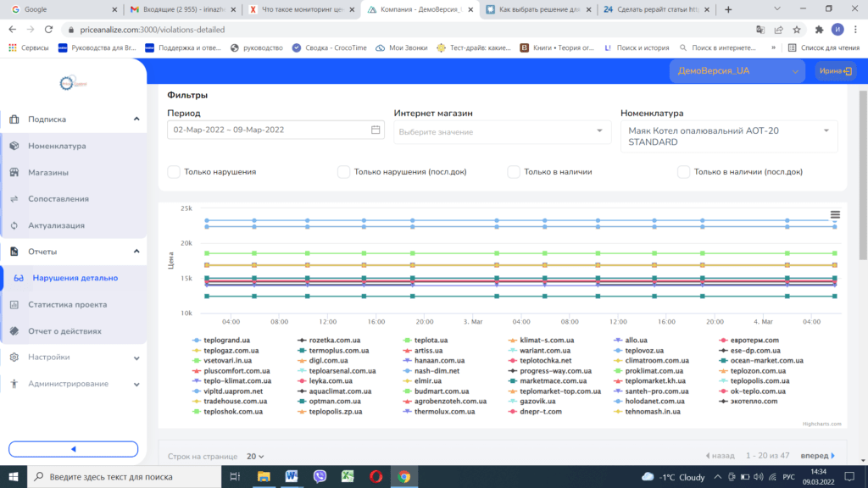Image resolution: width=868 pixels, height=488 pixels.
Task: Toggle rozetka.com.ua series in legend
Action: (329, 341)
